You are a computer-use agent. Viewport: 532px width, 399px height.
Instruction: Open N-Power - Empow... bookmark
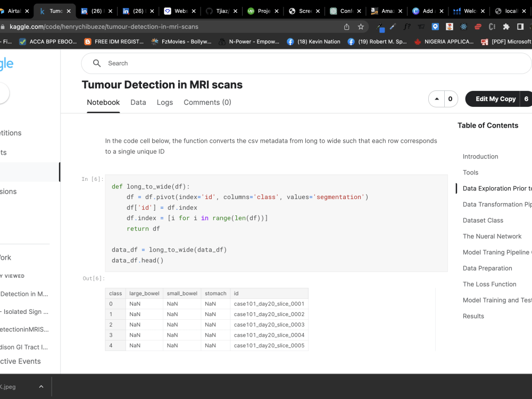(x=249, y=41)
